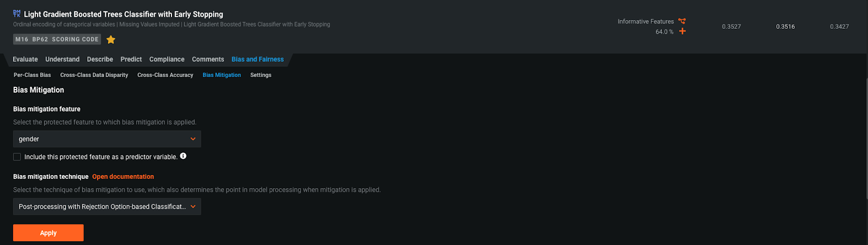Select the Predict tab
The width and height of the screenshot is (868, 245).
131,59
